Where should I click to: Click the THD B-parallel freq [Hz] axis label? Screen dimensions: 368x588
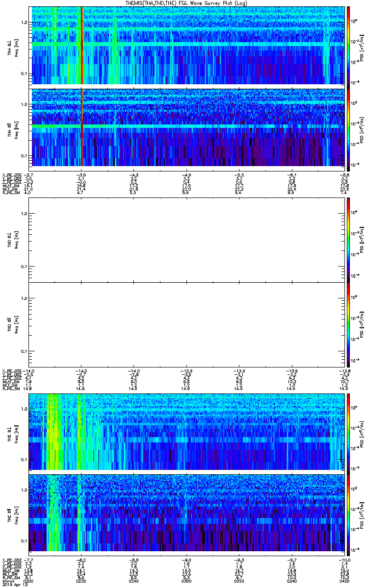coord(16,325)
